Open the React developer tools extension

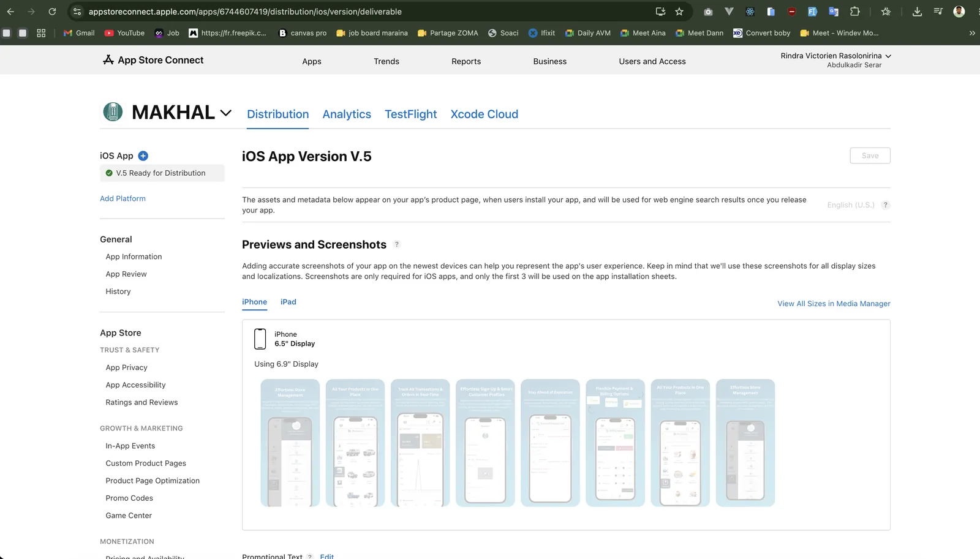[750, 12]
